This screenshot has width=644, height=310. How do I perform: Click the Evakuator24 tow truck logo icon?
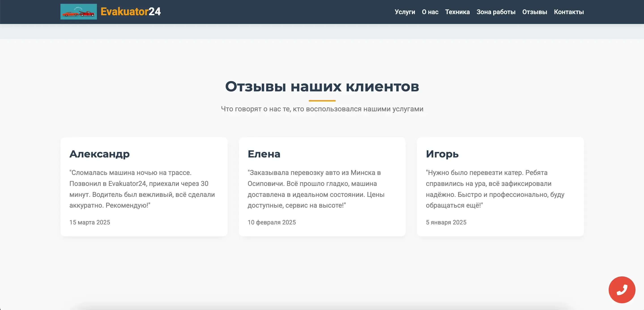[79, 12]
